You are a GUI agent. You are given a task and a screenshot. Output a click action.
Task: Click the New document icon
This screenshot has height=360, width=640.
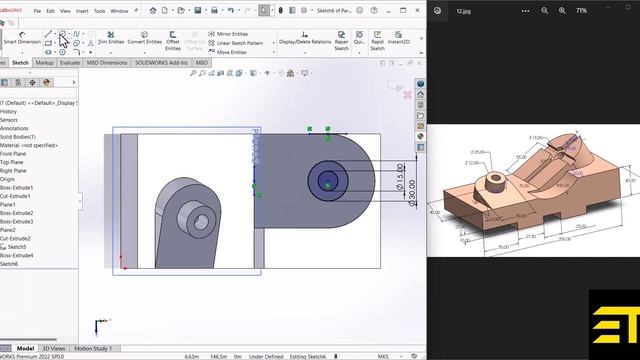pyautogui.click(x=164, y=11)
